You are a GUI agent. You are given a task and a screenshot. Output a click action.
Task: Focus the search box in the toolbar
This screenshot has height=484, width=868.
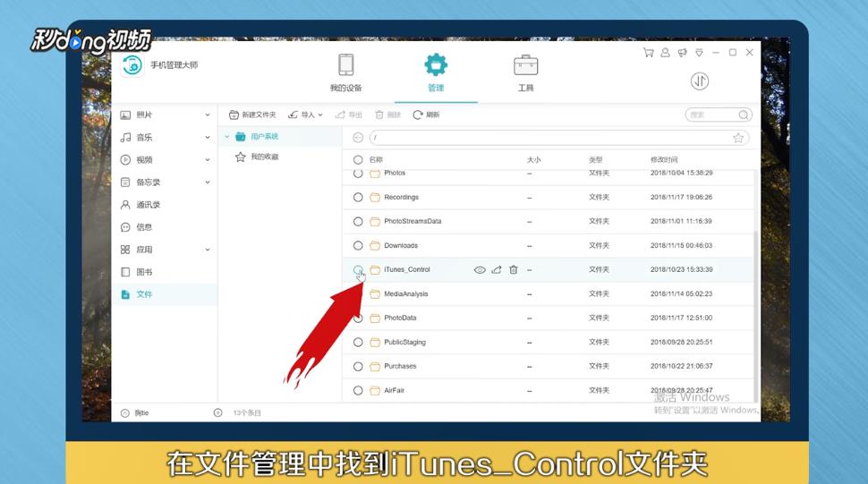pos(719,115)
